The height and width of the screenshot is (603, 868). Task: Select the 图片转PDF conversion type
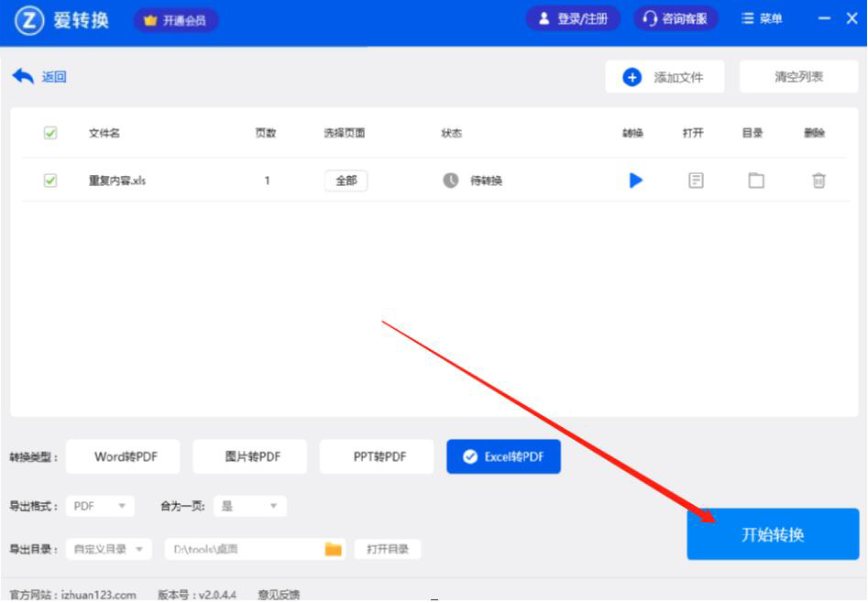click(249, 456)
